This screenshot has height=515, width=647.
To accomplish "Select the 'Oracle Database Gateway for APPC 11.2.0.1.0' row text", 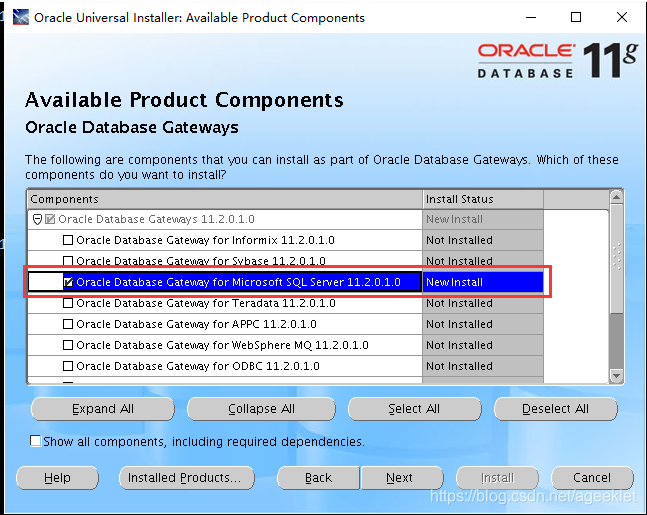I will pyautogui.click(x=196, y=324).
